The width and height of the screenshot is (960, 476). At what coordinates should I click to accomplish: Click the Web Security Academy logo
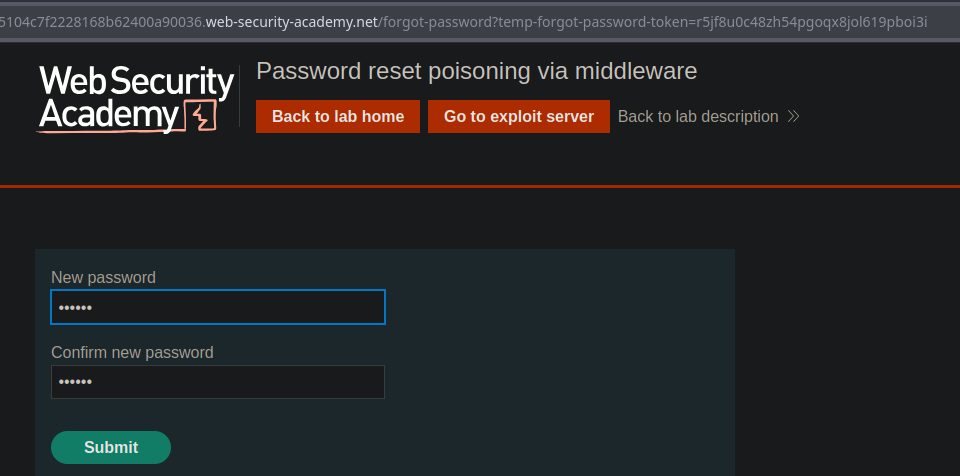coord(136,99)
